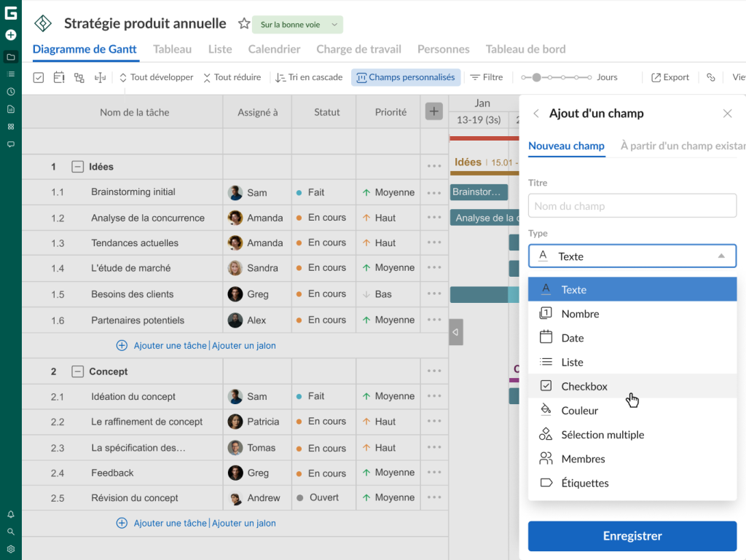Image resolution: width=746 pixels, height=560 pixels.
Task: Select the Checkbox field type
Action: click(632, 386)
